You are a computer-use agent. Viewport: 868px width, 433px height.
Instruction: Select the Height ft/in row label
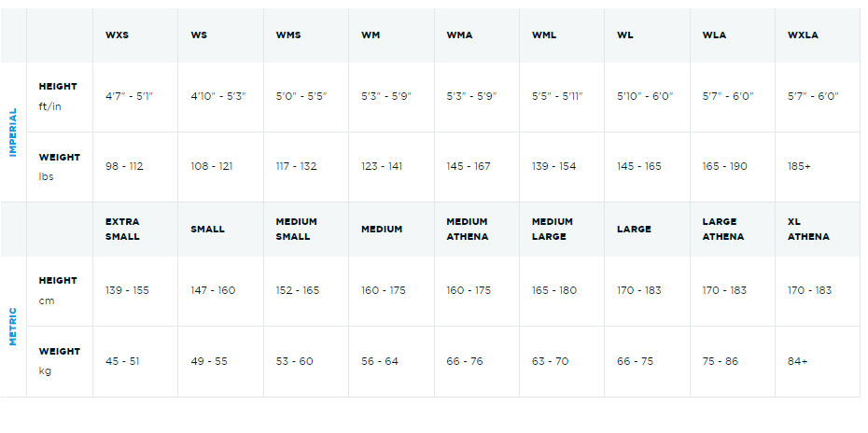(58, 95)
